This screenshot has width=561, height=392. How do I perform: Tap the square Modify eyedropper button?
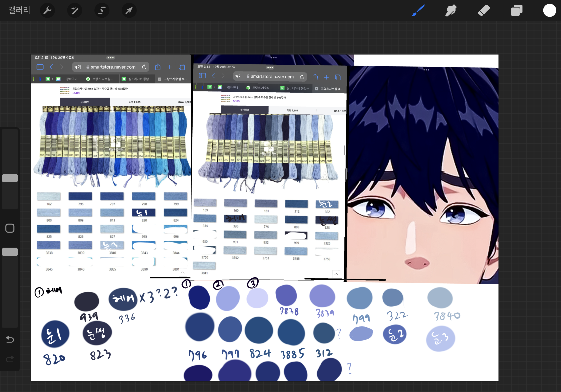pos(10,228)
